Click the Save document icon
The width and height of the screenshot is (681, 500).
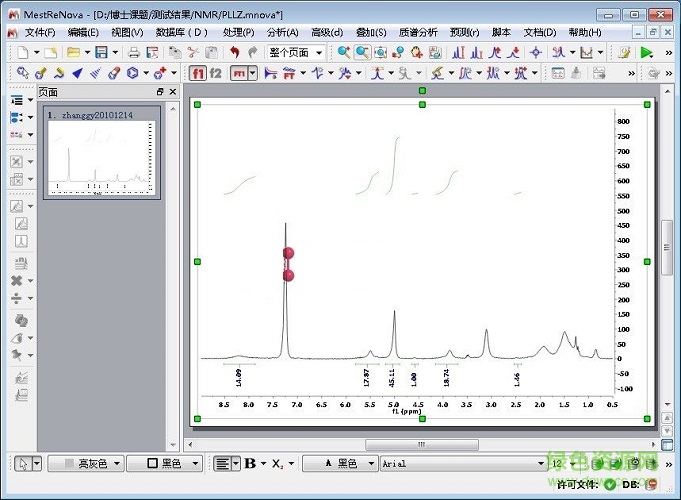(101, 52)
